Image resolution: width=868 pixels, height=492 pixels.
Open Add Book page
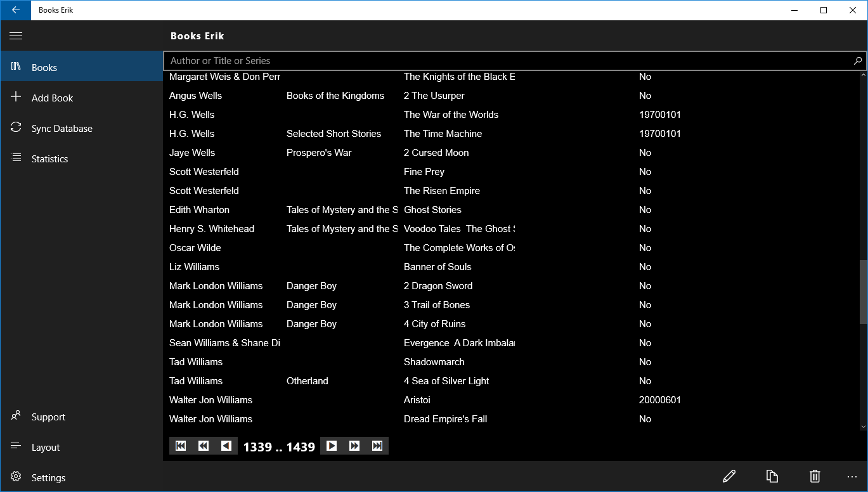pyautogui.click(x=82, y=97)
